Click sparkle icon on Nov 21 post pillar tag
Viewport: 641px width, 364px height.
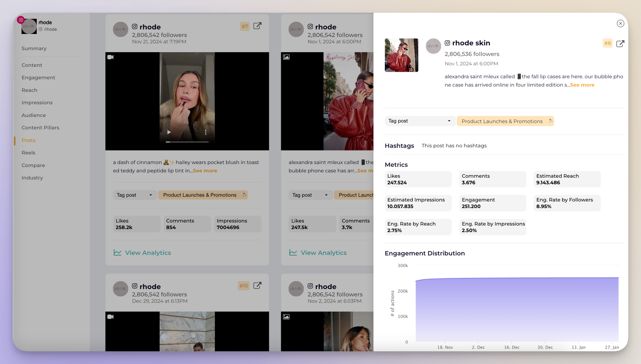click(x=244, y=195)
